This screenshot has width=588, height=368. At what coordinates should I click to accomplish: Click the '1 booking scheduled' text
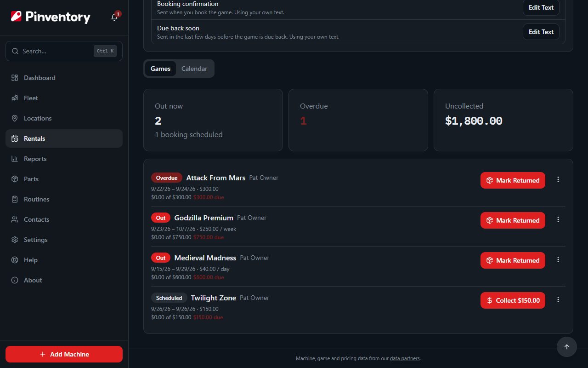click(x=189, y=135)
